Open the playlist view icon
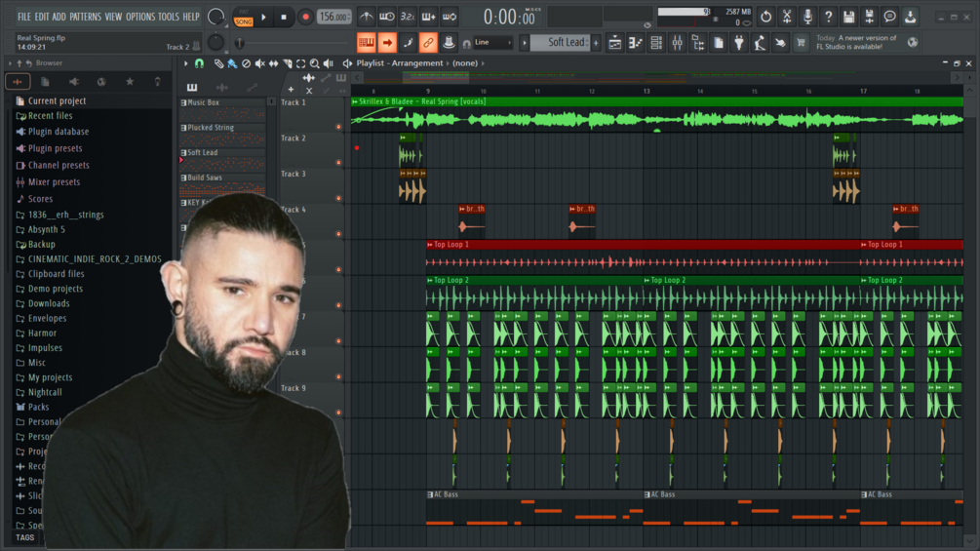980x551 pixels. point(615,43)
